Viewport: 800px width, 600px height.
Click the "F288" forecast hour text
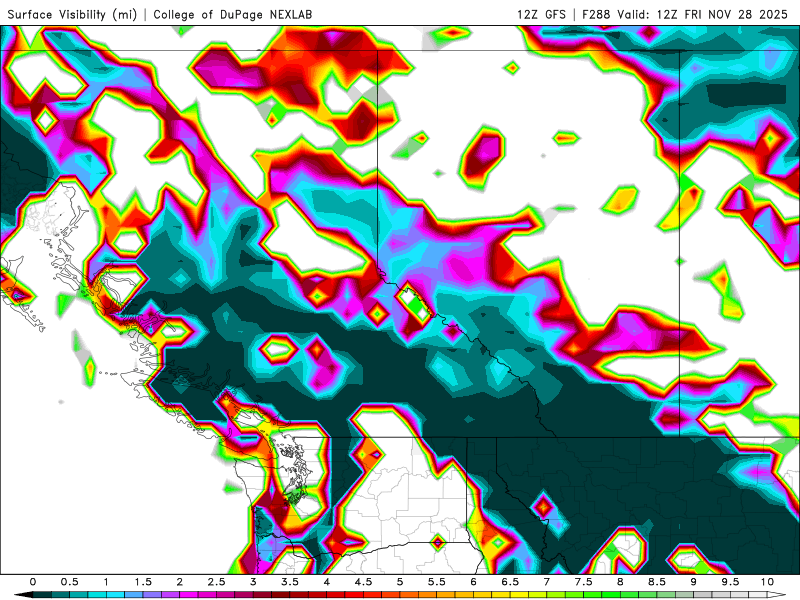(596, 14)
